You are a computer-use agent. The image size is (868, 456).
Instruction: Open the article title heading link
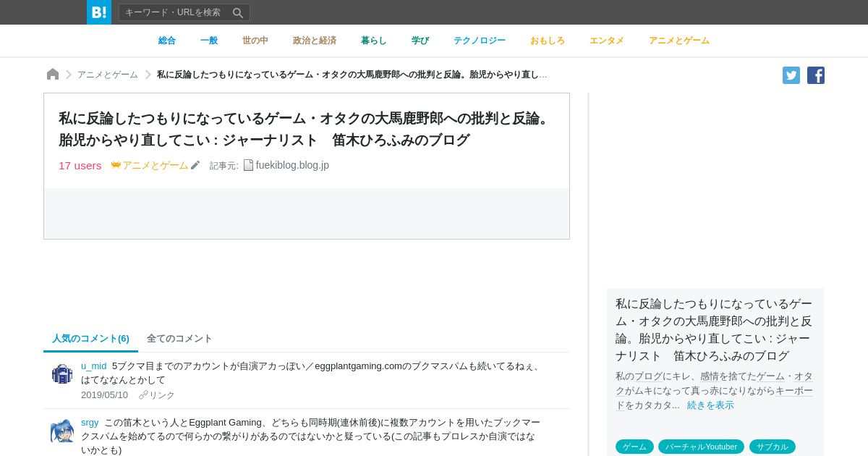[306, 129]
